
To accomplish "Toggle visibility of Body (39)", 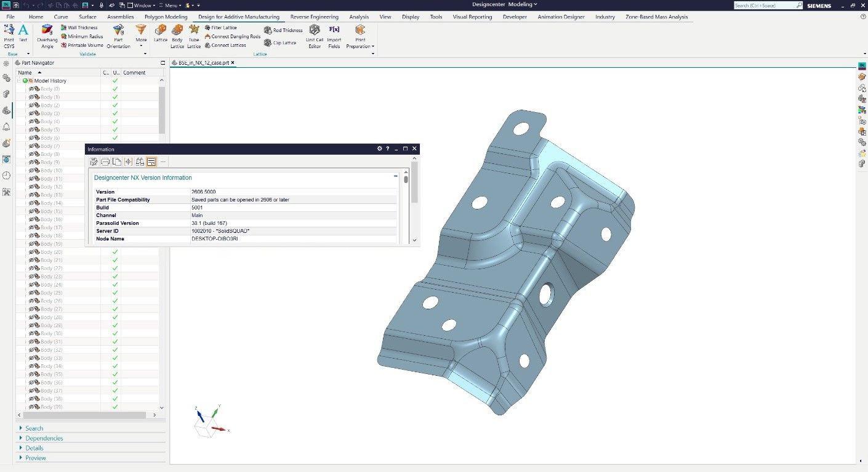I will click(x=31, y=407).
